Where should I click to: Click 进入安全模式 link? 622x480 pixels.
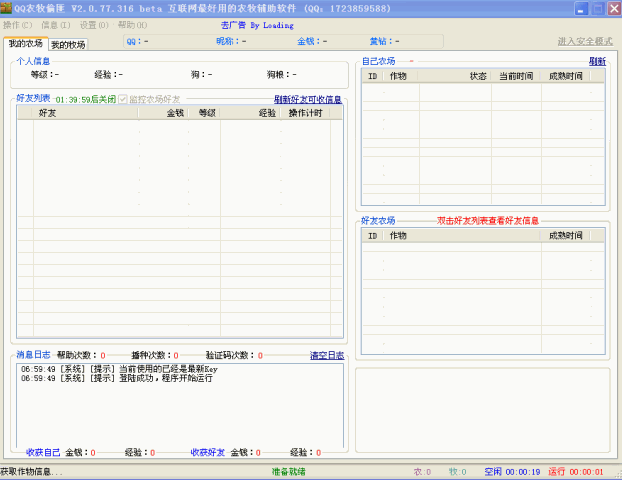[585, 41]
